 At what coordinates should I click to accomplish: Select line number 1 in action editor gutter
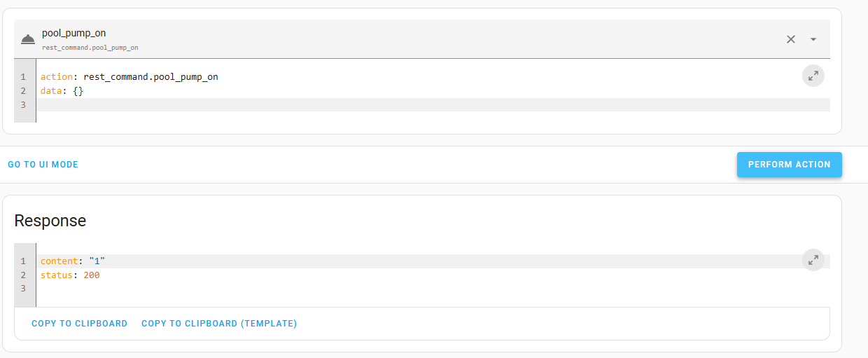pyautogui.click(x=23, y=77)
